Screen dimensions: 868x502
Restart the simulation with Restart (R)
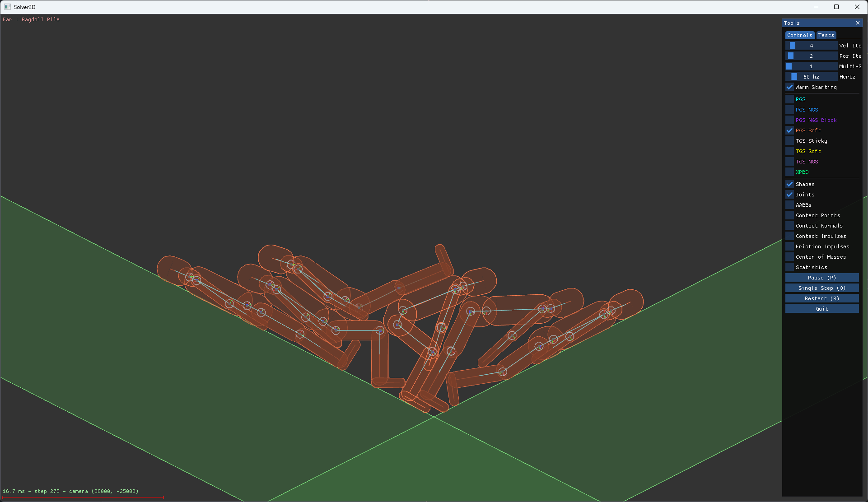pyautogui.click(x=821, y=298)
